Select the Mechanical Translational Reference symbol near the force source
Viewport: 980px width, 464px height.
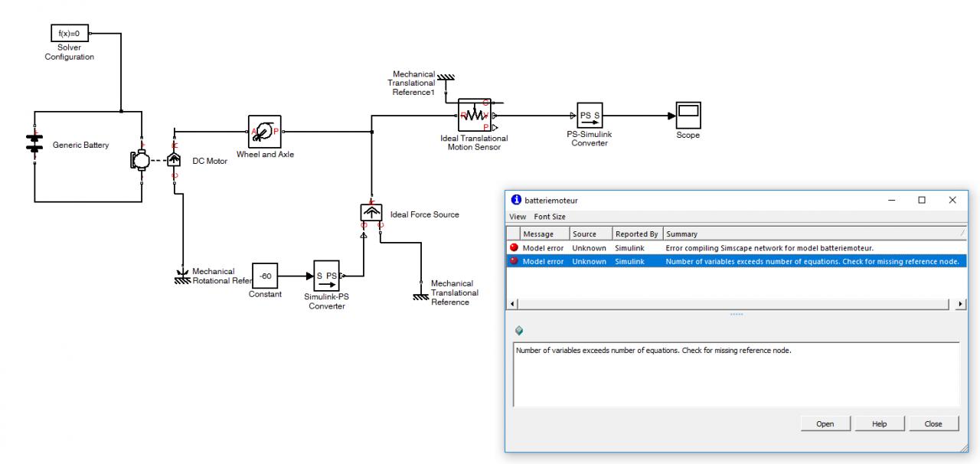421,296
